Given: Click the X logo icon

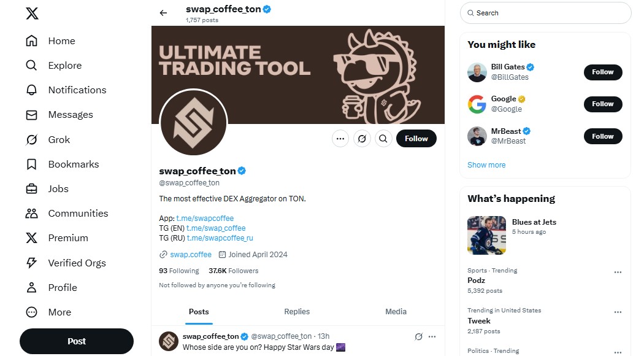Looking at the screenshot, I should 33,14.
